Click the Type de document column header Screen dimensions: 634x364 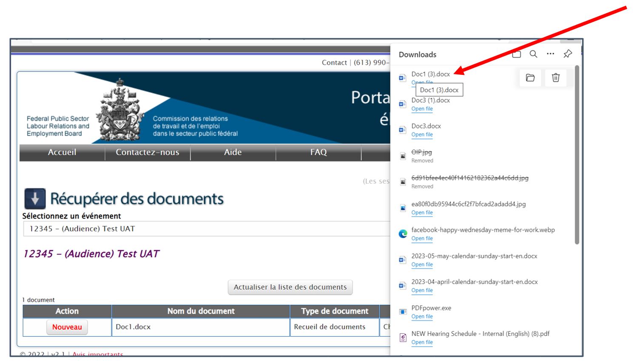click(x=335, y=311)
